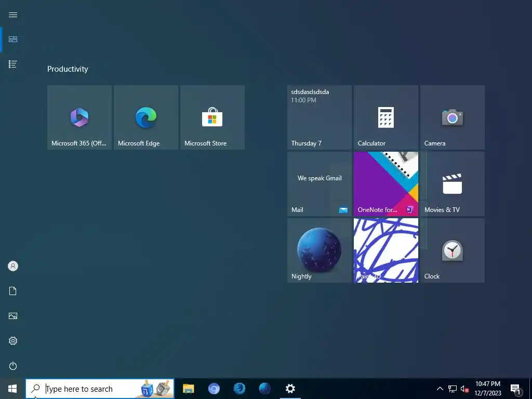The width and height of the screenshot is (532, 399).
Task: Select the Pinned tiles view icon
Action: pyautogui.click(x=13, y=39)
